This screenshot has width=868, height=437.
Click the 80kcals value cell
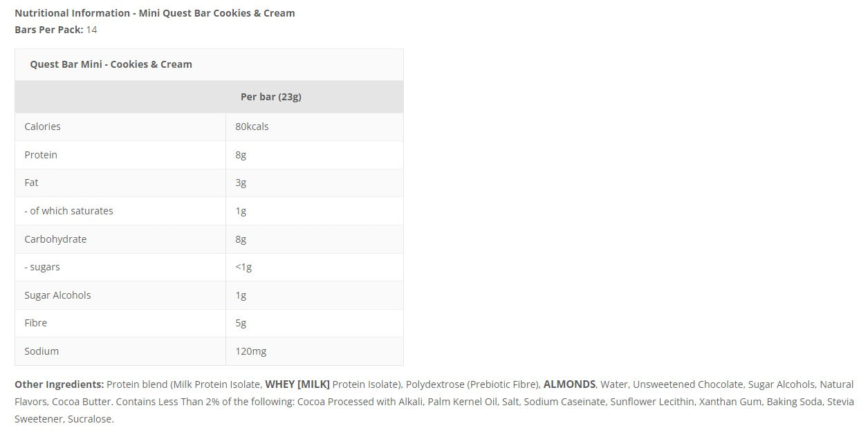tap(252, 127)
